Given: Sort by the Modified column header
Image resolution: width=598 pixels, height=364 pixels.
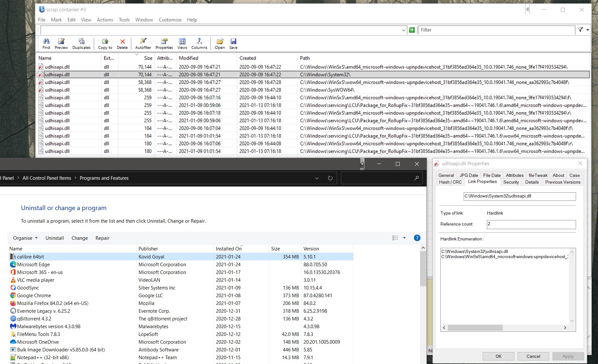Looking at the screenshot, I should 206,58.
